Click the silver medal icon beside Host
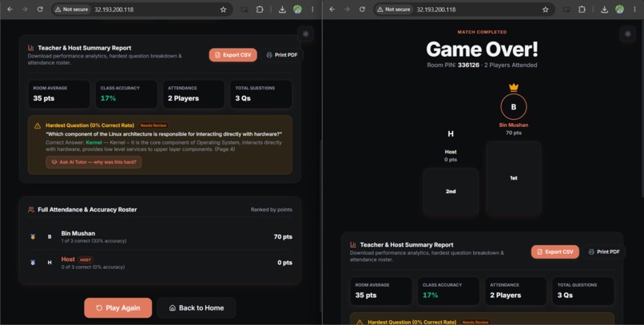Screen dimensions: 644x325 click(33, 263)
